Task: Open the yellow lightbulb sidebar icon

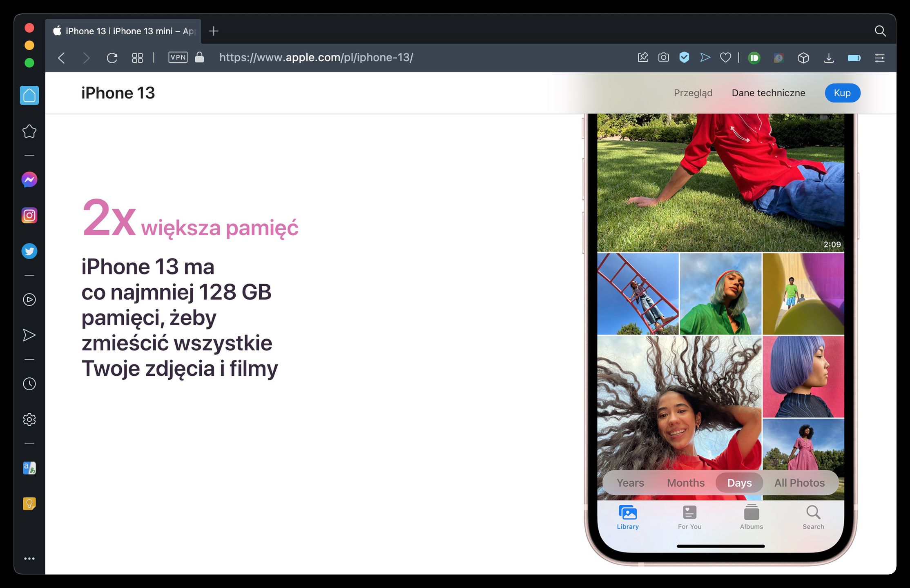Action: point(29,504)
